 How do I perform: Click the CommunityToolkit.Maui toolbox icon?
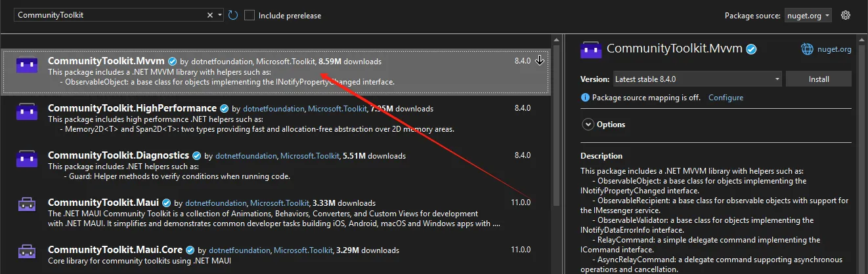(27, 205)
